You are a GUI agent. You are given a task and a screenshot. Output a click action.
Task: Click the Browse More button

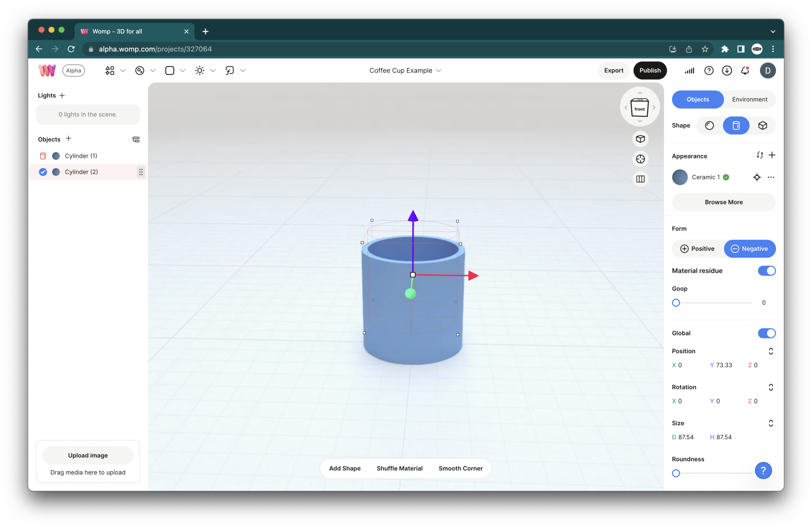723,202
